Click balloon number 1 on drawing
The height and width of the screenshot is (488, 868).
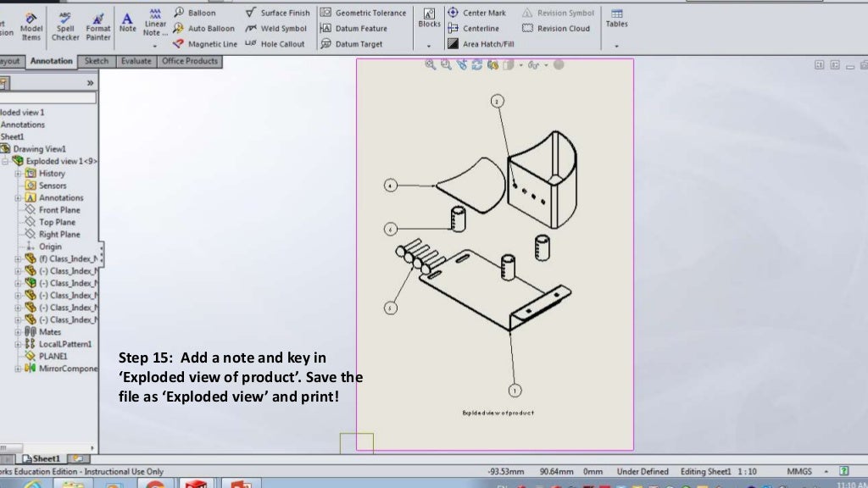515,391
